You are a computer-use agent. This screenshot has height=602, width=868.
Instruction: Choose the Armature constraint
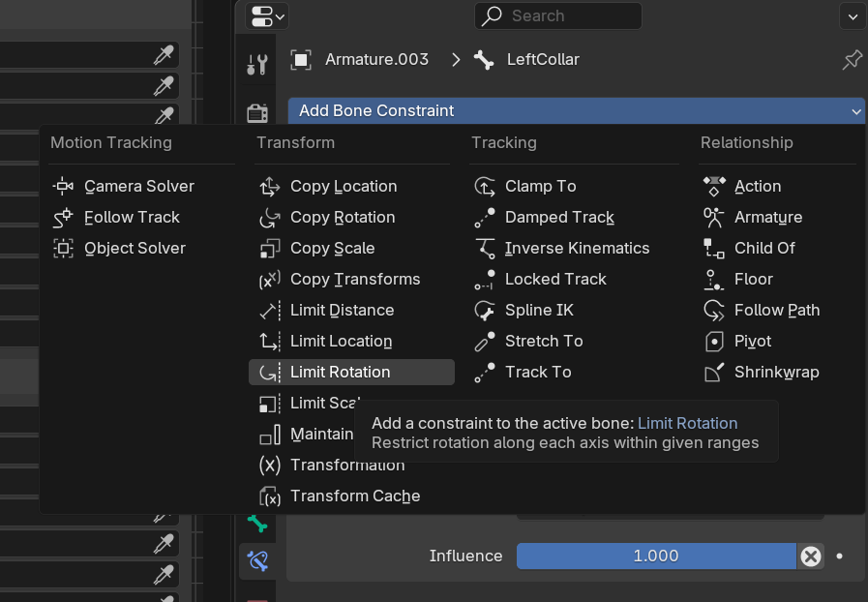[777, 217]
